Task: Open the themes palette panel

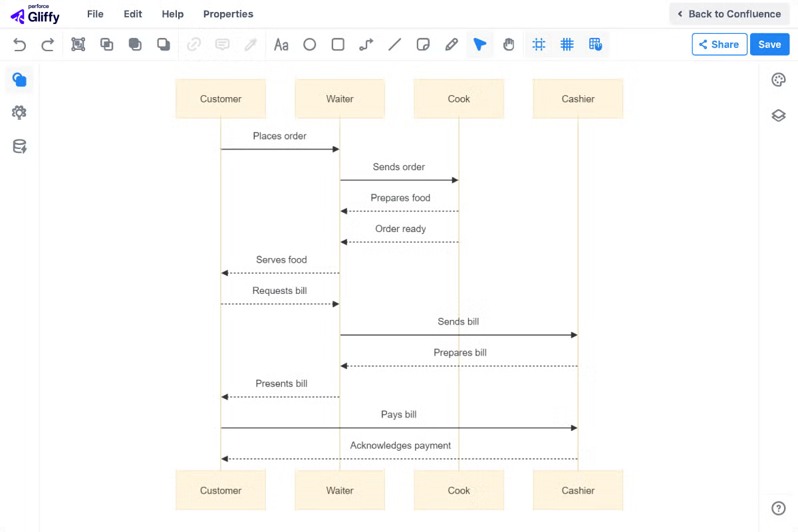Action: pyautogui.click(x=779, y=80)
